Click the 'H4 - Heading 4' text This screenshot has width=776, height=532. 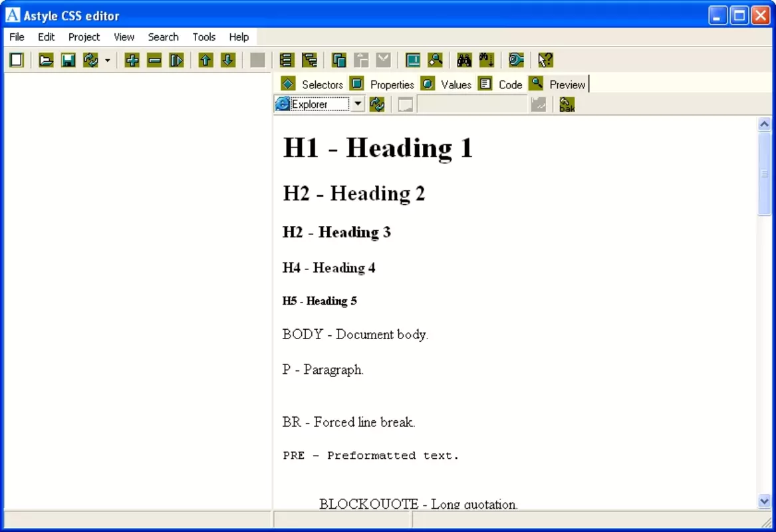329,268
